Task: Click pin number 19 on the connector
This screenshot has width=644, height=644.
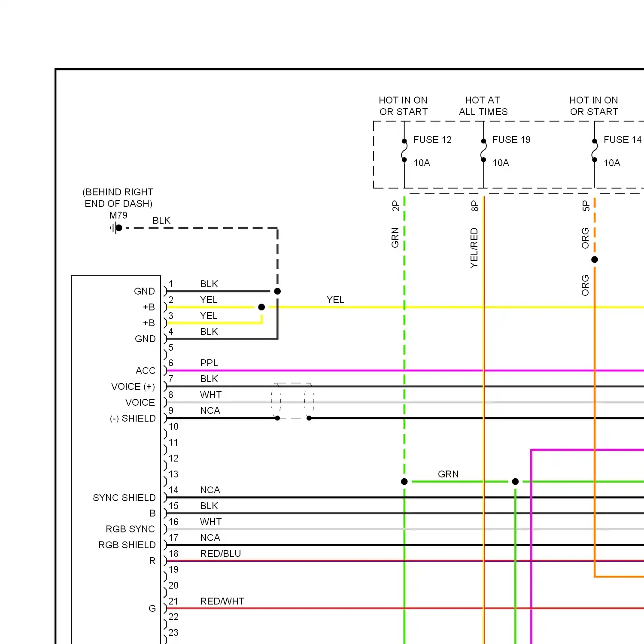Action: click(173, 569)
